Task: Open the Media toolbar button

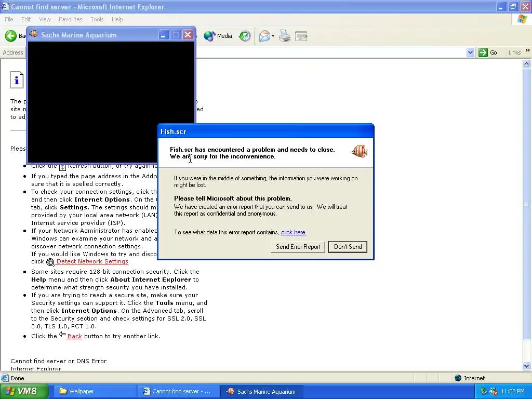Action: point(218,36)
